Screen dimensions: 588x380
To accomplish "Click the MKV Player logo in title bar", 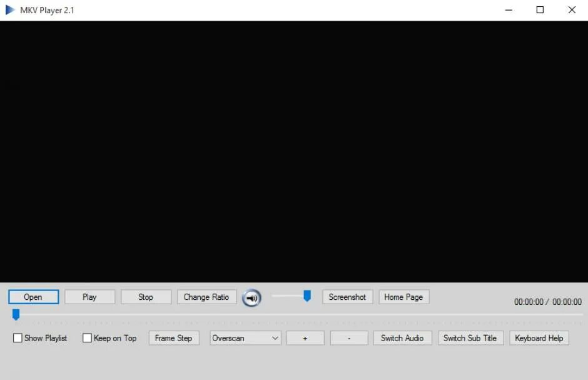I will (x=10, y=10).
